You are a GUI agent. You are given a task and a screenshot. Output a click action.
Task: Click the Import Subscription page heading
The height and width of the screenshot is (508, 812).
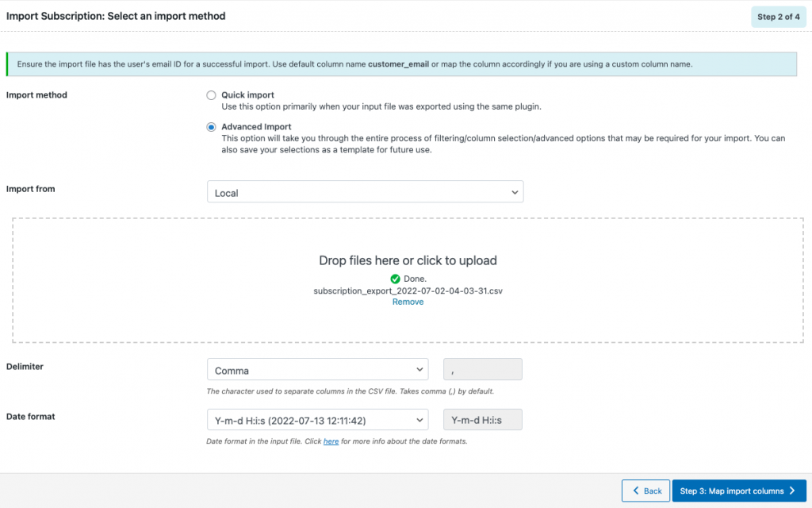116,16
